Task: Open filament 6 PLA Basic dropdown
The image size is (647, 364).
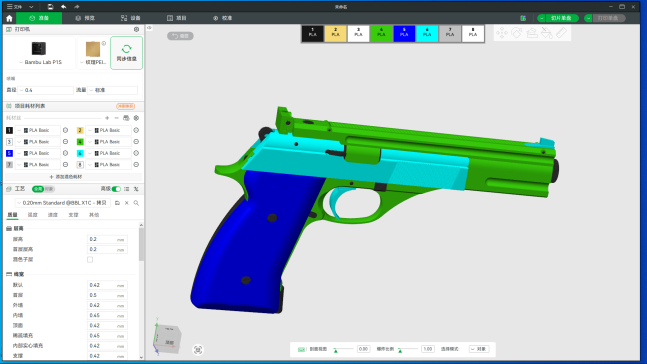Action: [x=109, y=153]
